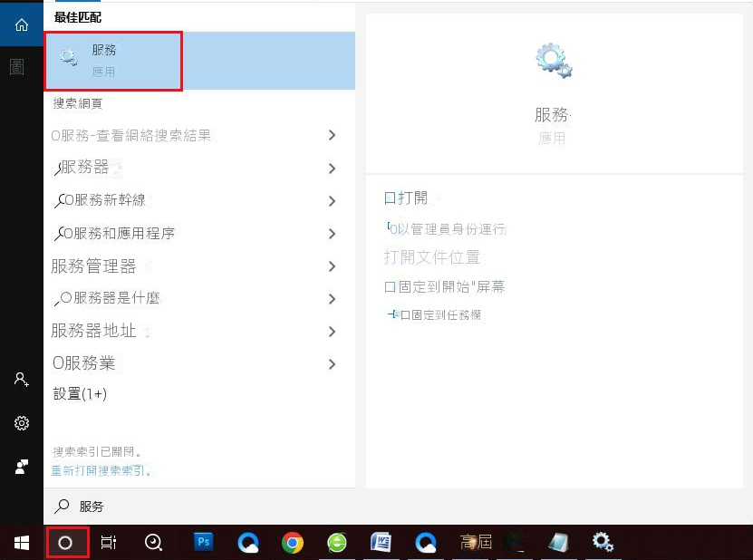Choose 打開 in the preview actions
The image size is (753, 560).
coord(406,198)
